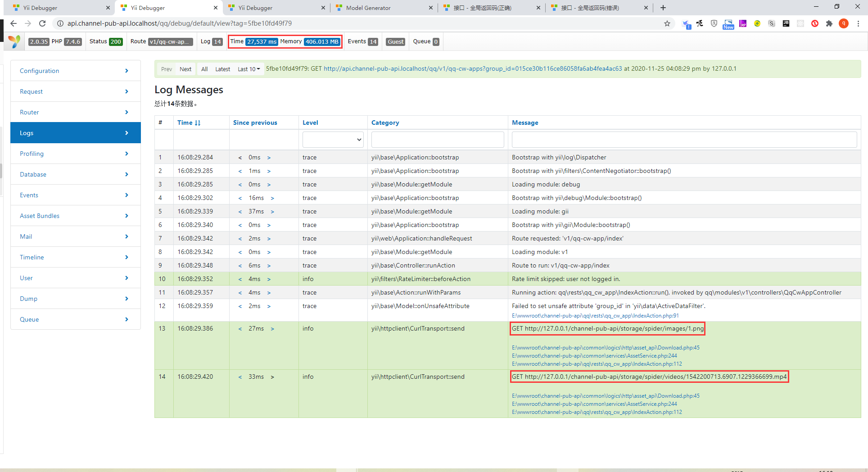Viewport: 868px width, 472px height.
Task: Open the qq-cw-apps request URL link
Action: [x=472, y=68]
